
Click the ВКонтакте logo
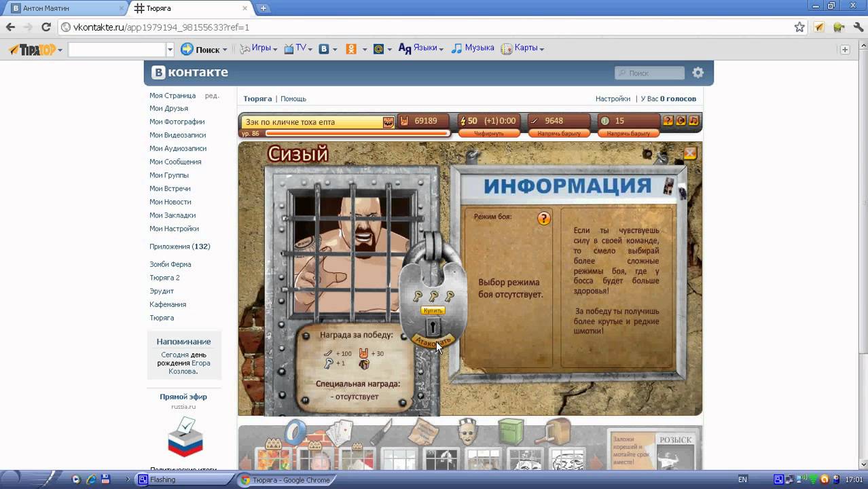(189, 73)
